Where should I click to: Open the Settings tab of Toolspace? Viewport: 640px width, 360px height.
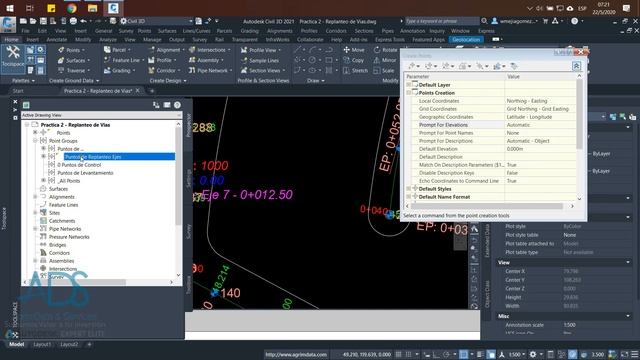[x=189, y=178]
